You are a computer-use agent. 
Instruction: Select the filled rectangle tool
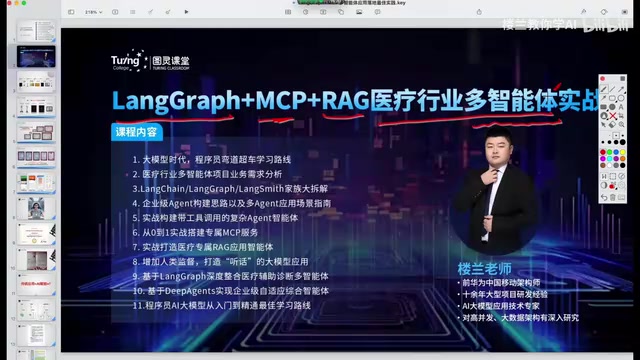[603, 107]
